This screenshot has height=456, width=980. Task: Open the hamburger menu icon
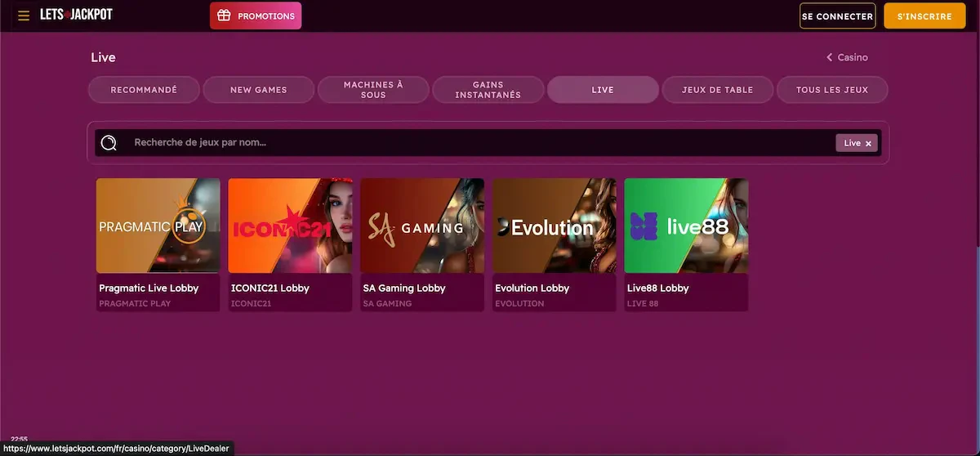tap(24, 16)
